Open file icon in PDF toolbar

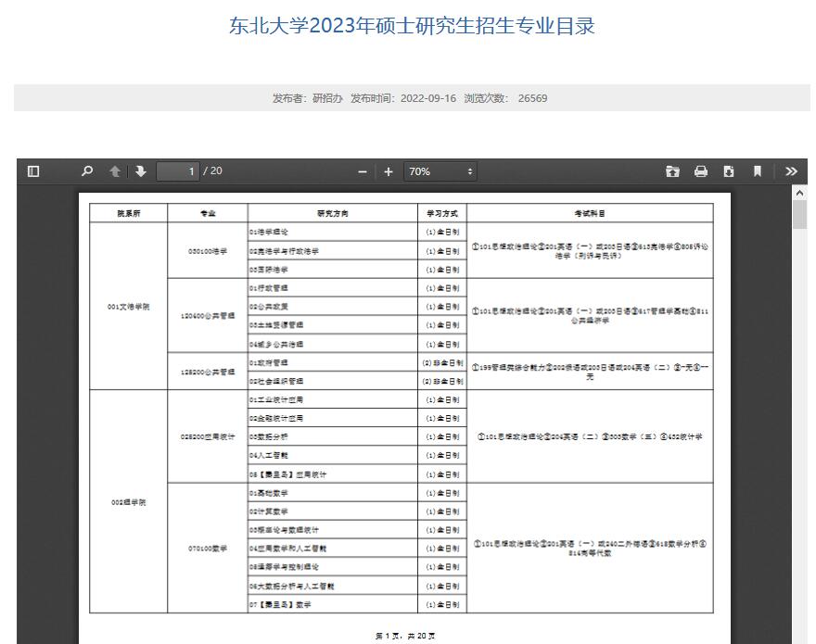(x=673, y=171)
